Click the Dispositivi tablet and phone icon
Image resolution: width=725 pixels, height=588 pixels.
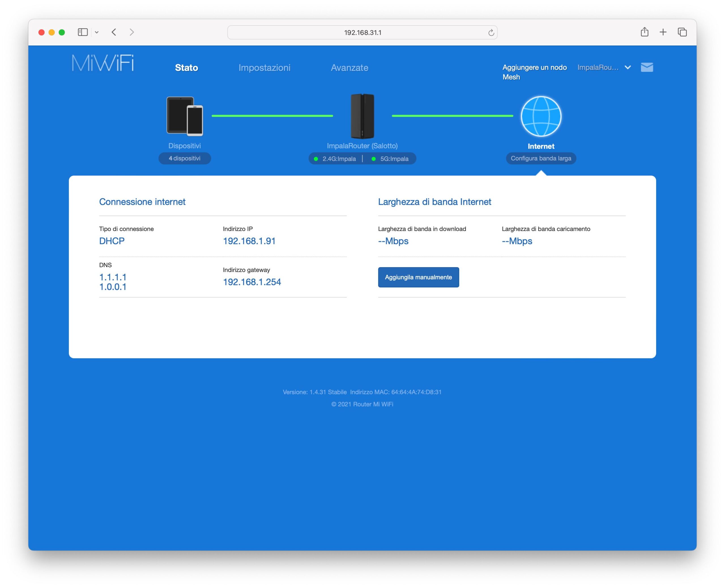coord(185,116)
